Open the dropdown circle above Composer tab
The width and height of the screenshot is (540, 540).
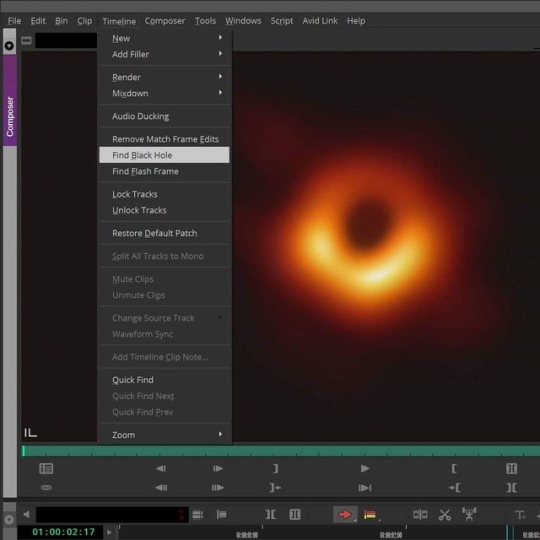pos(9,45)
